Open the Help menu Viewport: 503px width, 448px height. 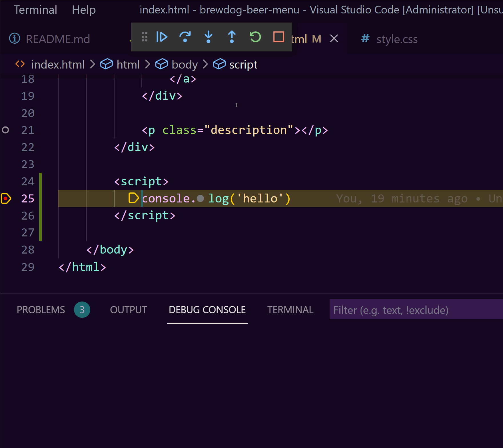point(84,10)
